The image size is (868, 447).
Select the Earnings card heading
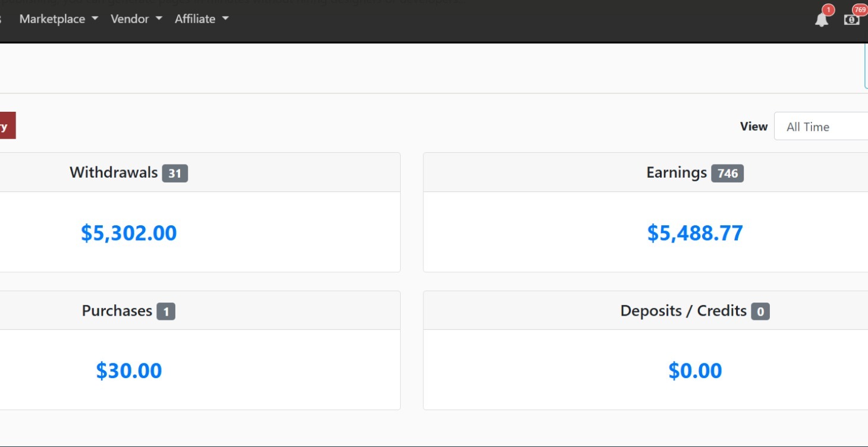(677, 172)
